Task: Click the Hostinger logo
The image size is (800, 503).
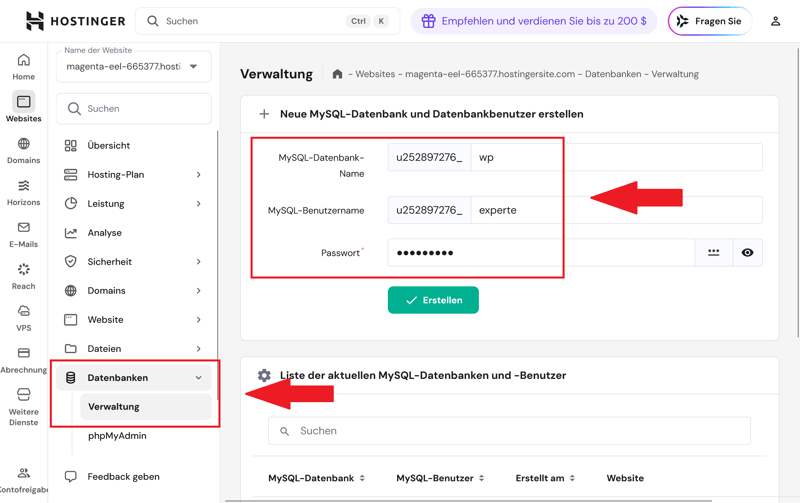Action: click(x=76, y=21)
